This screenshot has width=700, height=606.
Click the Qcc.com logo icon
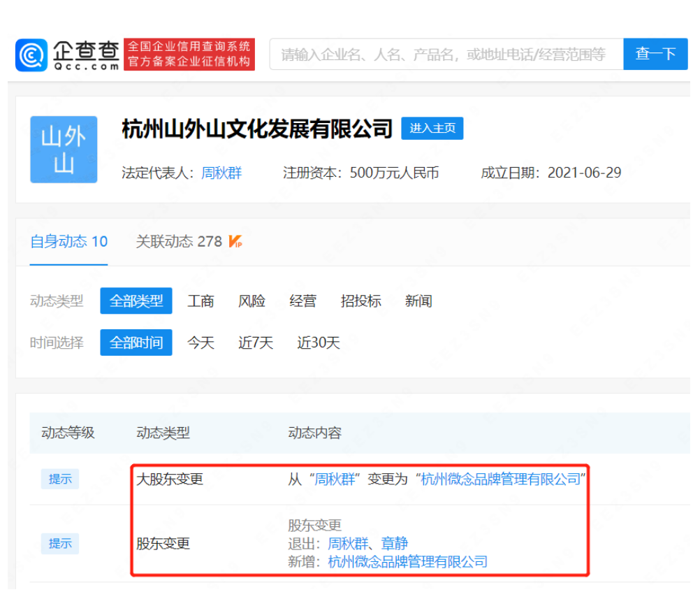tap(31, 55)
